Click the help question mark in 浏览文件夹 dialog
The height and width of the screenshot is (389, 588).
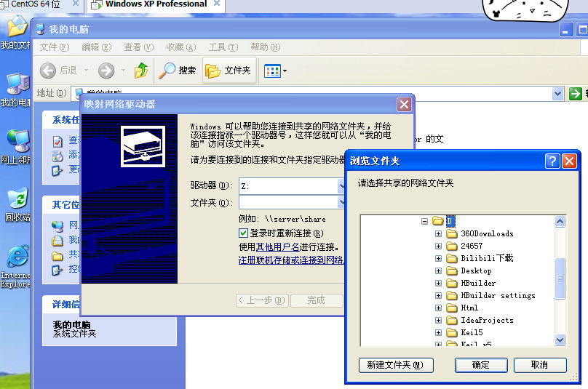point(552,161)
